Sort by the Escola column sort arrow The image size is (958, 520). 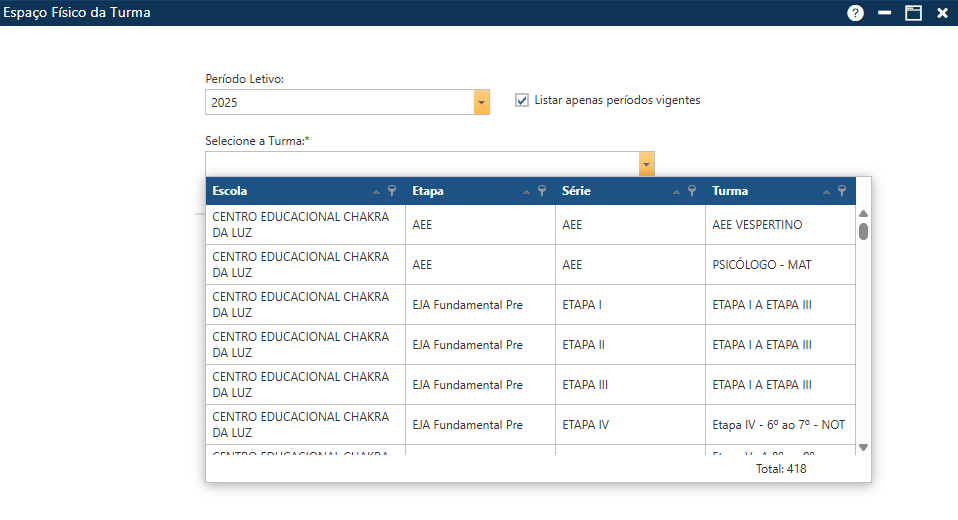pos(376,192)
